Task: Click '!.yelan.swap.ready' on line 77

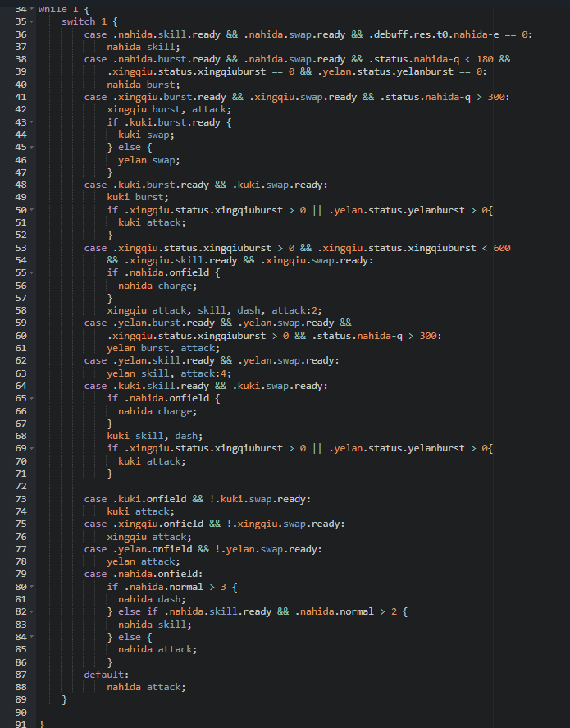Action: [x=266, y=549]
